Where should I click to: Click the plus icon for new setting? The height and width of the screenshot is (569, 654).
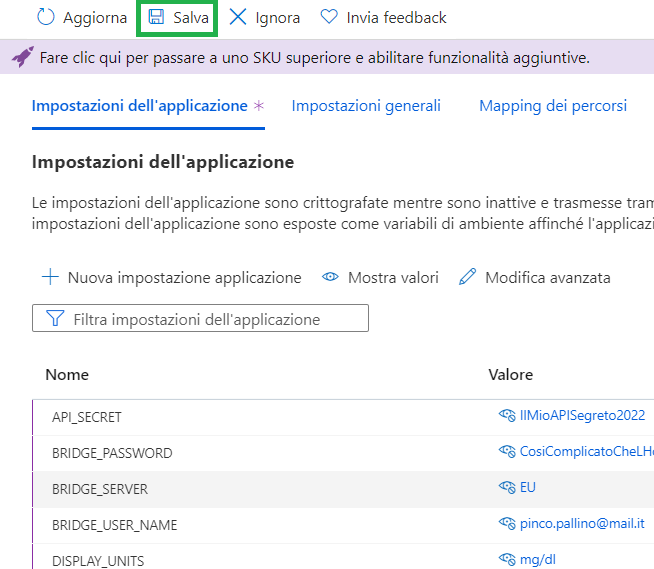pos(50,277)
